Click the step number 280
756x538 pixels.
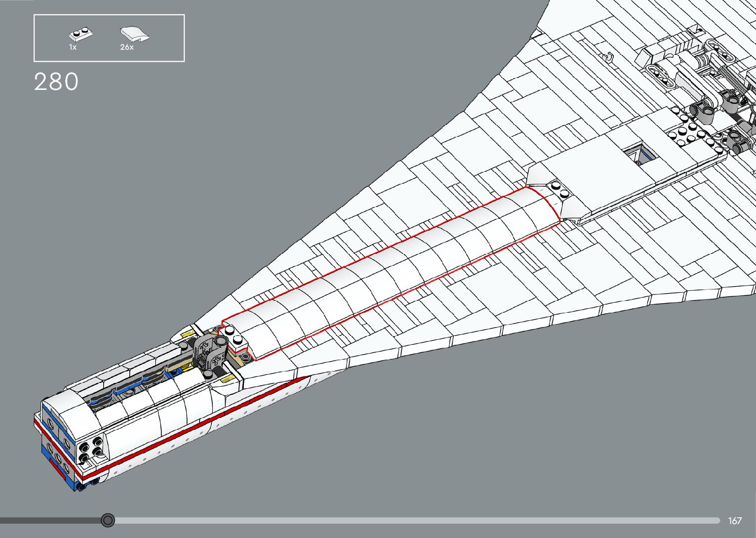56,82
